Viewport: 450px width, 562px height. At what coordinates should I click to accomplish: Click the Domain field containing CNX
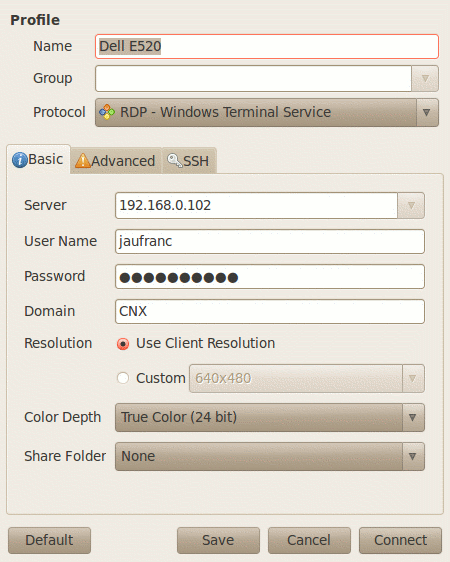click(270, 311)
